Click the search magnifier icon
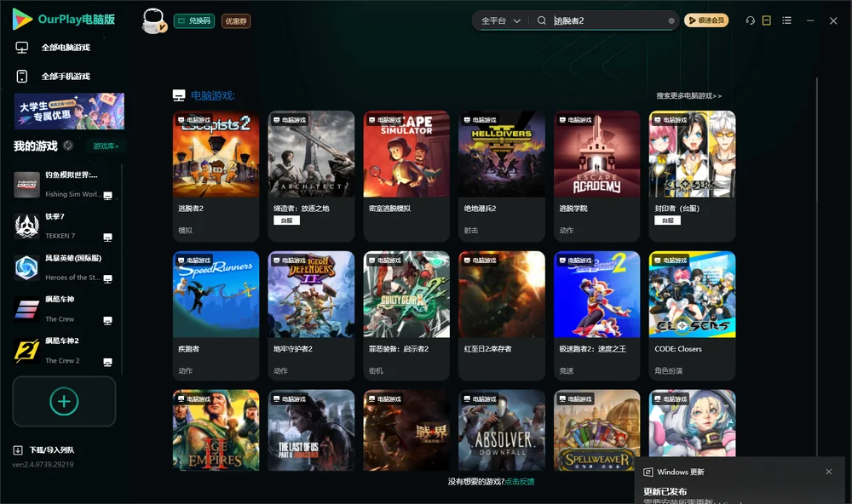852x504 pixels. [541, 20]
